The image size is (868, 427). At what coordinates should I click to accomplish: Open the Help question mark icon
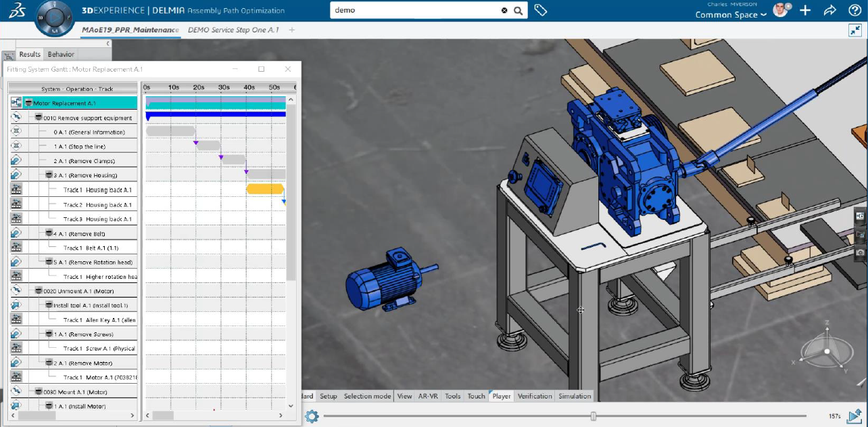click(x=854, y=10)
